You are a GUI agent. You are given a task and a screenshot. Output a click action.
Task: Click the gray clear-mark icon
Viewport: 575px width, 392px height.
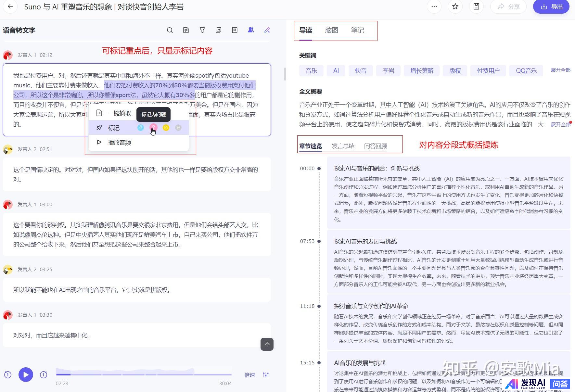(x=178, y=128)
